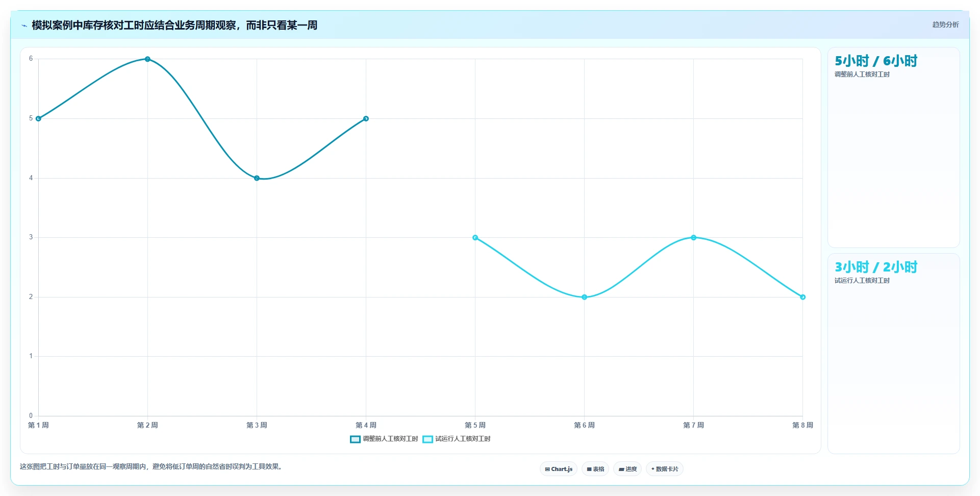Click the x-axis label 第 7 周
The height and width of the screenshot is (496, 980).
(x=693, y=425)
